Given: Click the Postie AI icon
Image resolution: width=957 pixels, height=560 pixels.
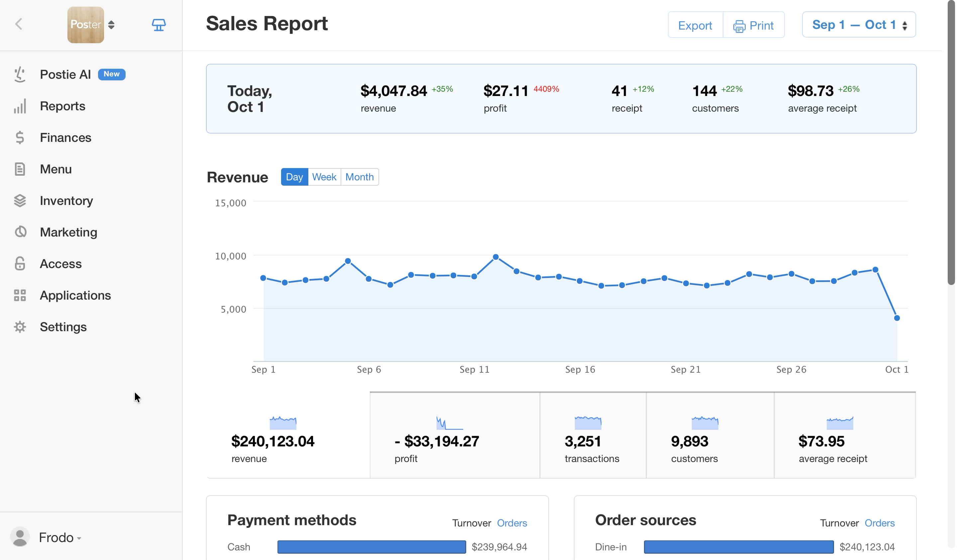Looking at the screenshot, I should coord(20,74).
